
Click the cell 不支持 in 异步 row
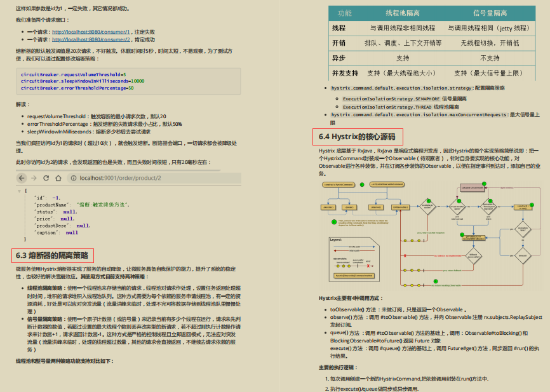pyautogui.click(x=490, y=58)
